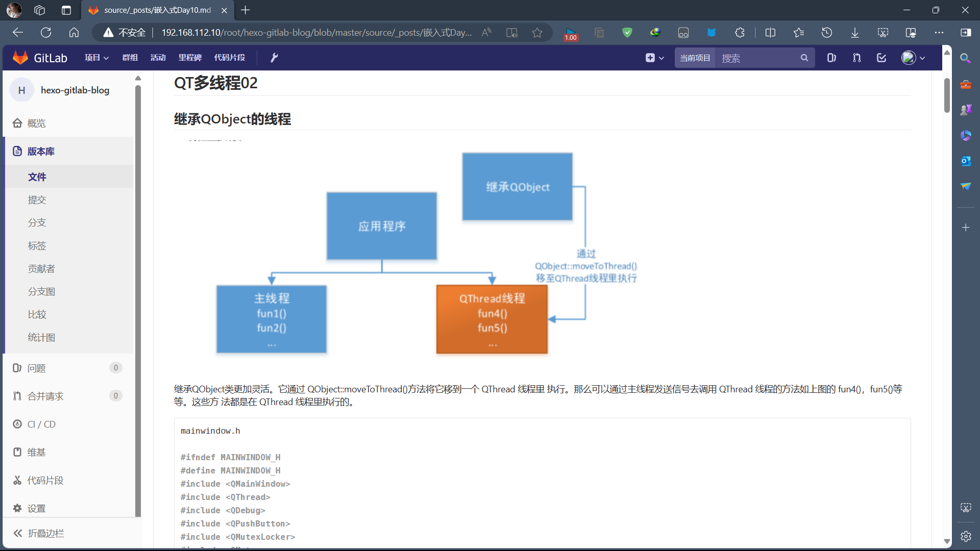Click the GitLab fox logo
Viewport: 980px width, 551px height.
click(x=20, y=58)
